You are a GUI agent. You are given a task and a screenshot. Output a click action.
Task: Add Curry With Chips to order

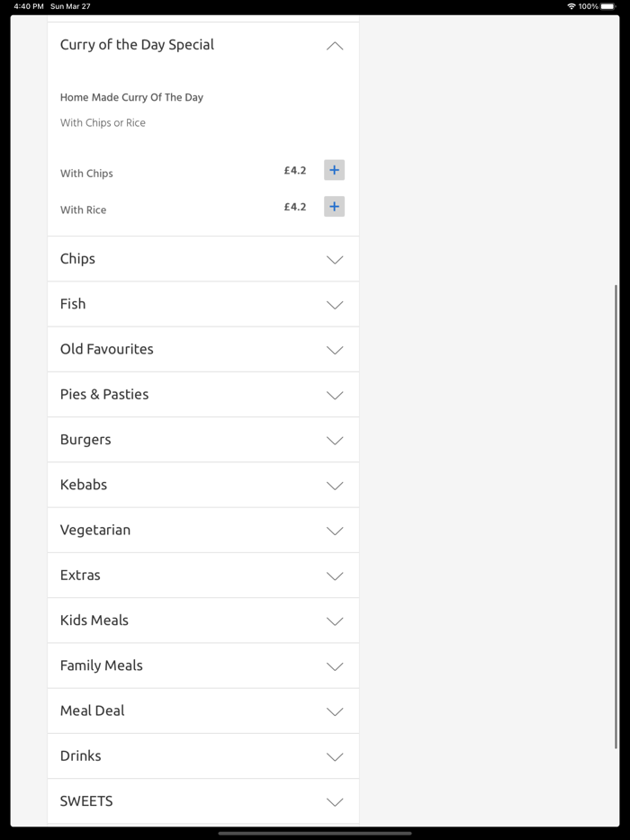coord(334,170)
